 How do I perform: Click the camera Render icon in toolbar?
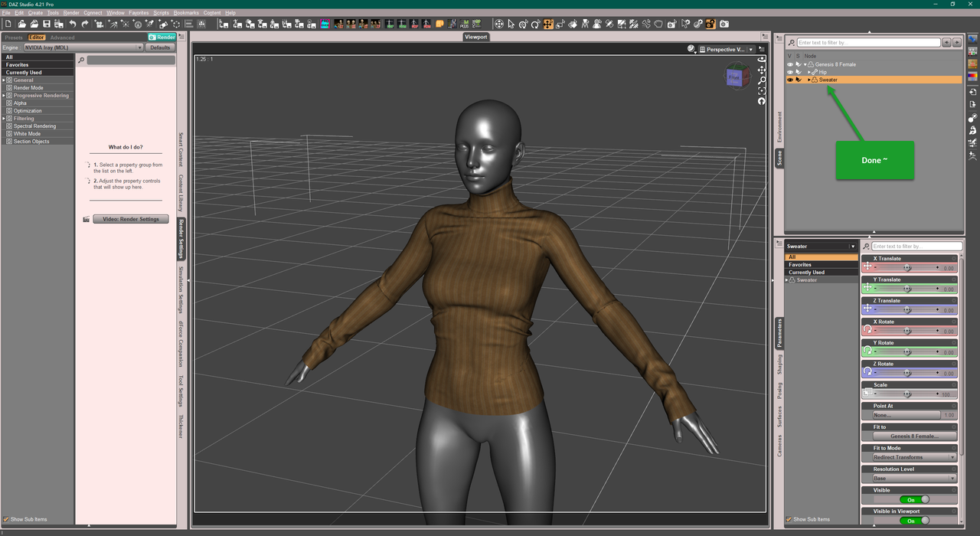(x=724, y=24)
